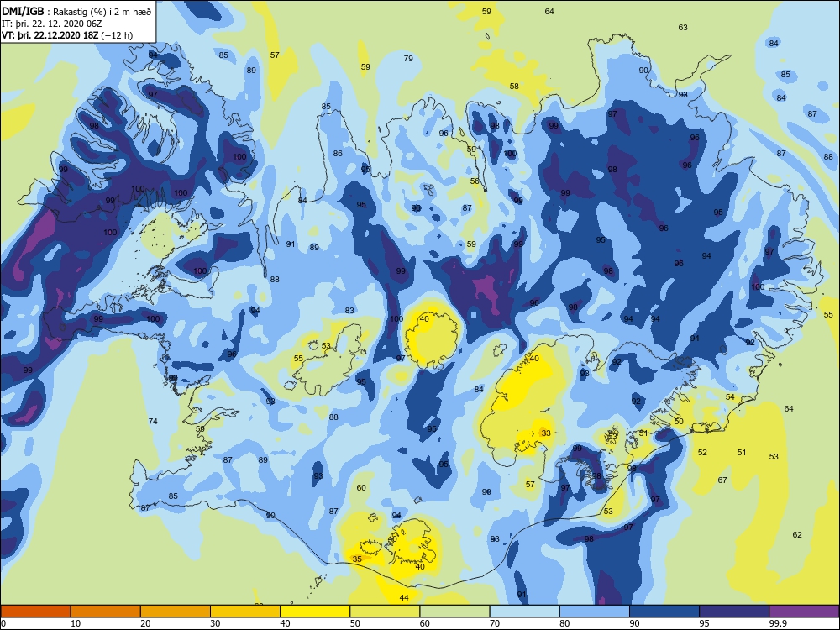Click the '56' humidity value on map

pos(475,181)
